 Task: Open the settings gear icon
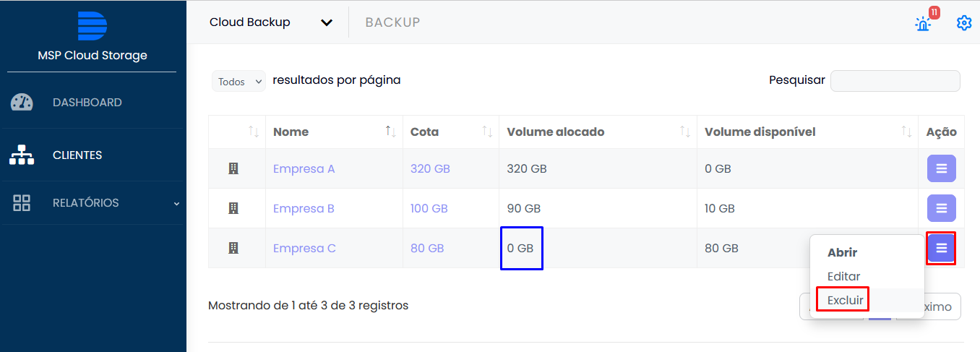pyautogui.click(x=964, y=23)
